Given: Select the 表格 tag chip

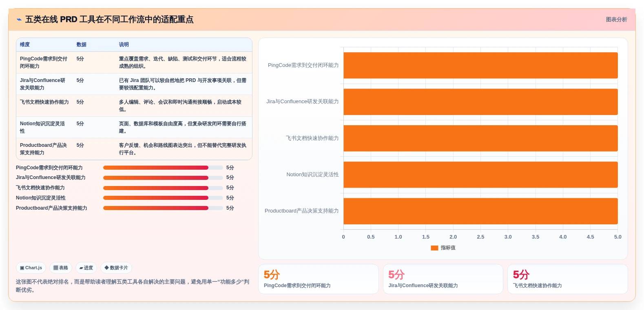Looking at the screenshot, I should click(61, 268).
